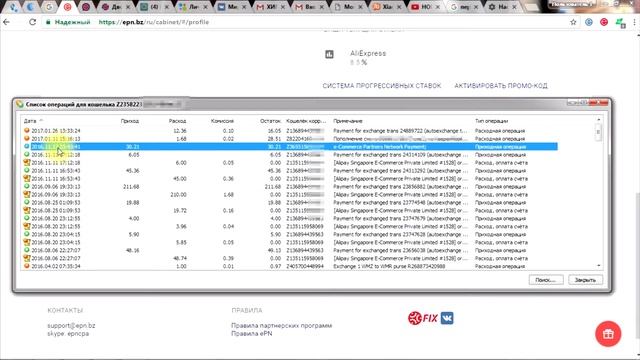Click the invoice icon of the 210.00 expense row
This screenshot has height=360, width=640.
point(27,194)
